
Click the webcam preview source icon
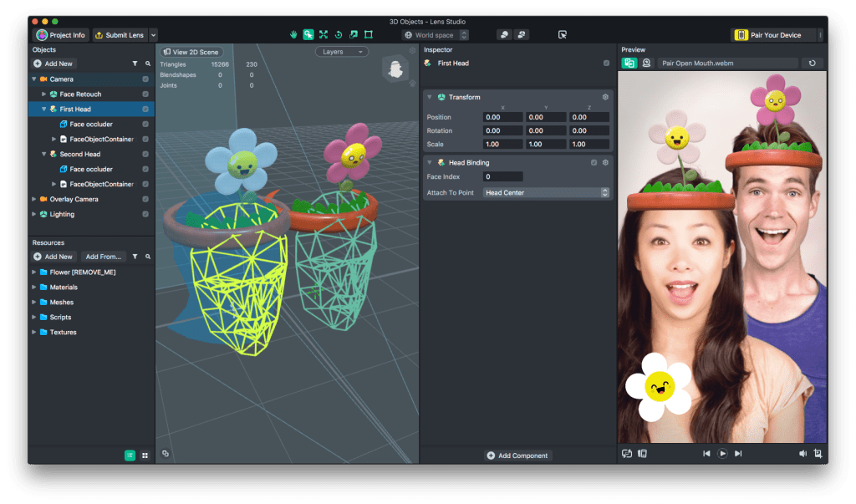tap(646, 64)
